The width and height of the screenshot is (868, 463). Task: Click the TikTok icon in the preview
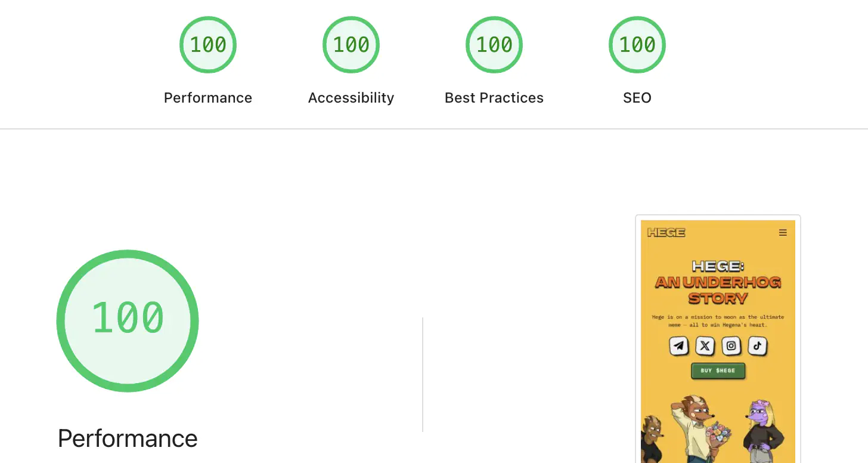click(757, 345)
